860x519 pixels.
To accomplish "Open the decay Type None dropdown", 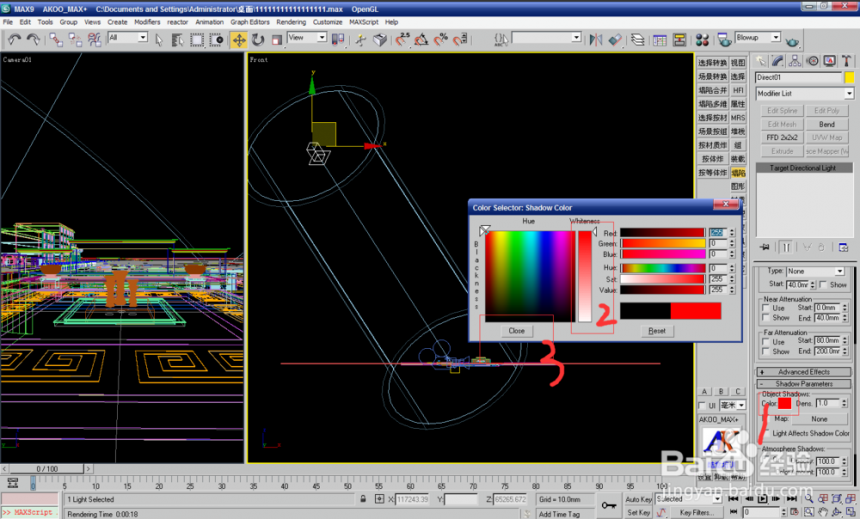I will click(x=815, y=271).
